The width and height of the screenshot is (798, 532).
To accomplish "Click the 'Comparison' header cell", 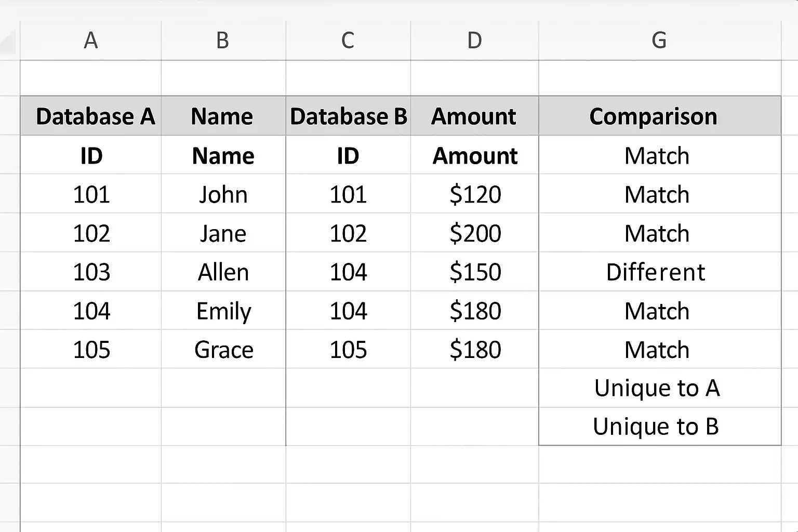I will pyautogui.click(x=660, y=116).
